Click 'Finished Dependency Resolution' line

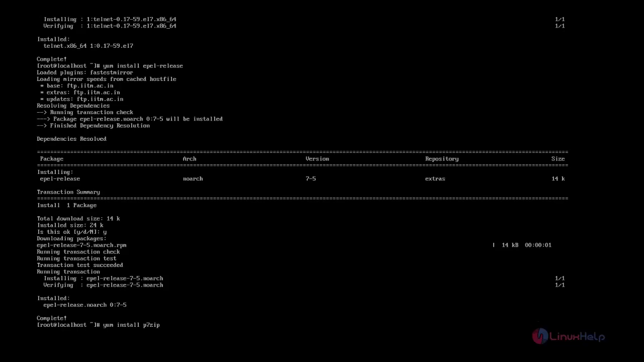pos(93,126)
